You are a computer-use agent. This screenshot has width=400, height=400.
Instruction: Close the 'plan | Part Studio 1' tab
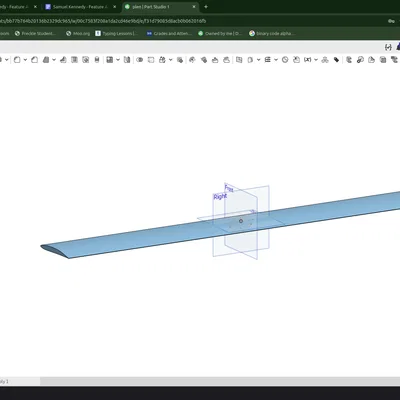(x=194, y=7)
